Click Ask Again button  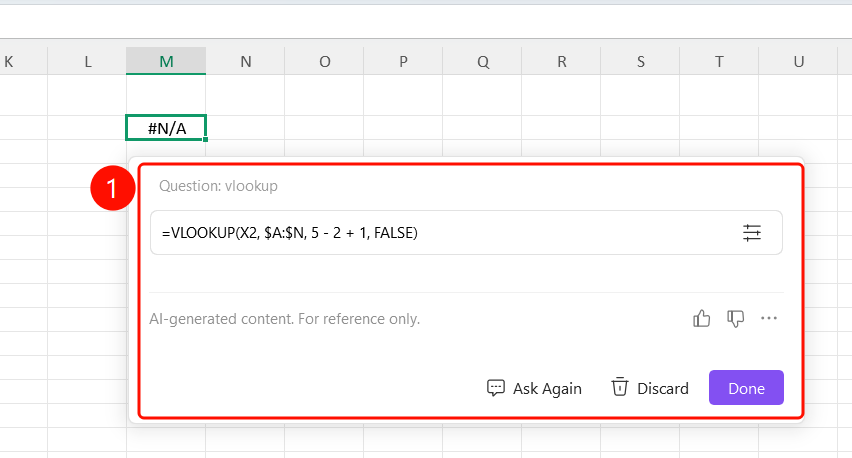[x=534, y=388]
